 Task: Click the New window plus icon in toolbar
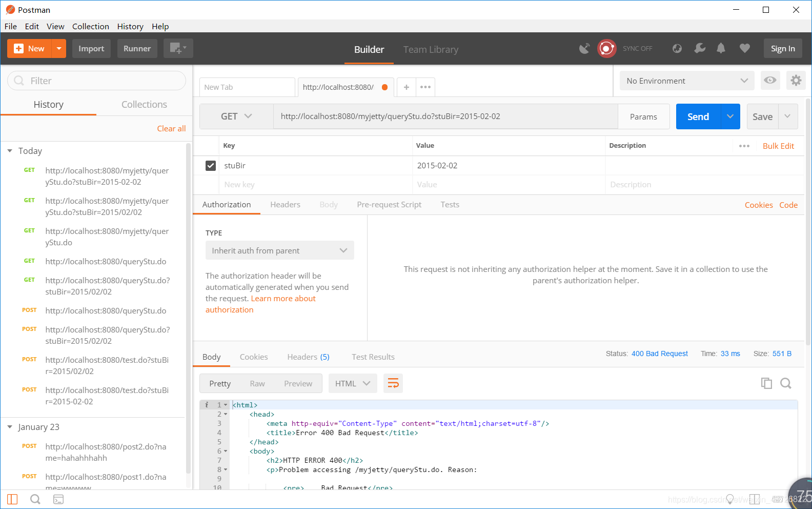(178, 48)
